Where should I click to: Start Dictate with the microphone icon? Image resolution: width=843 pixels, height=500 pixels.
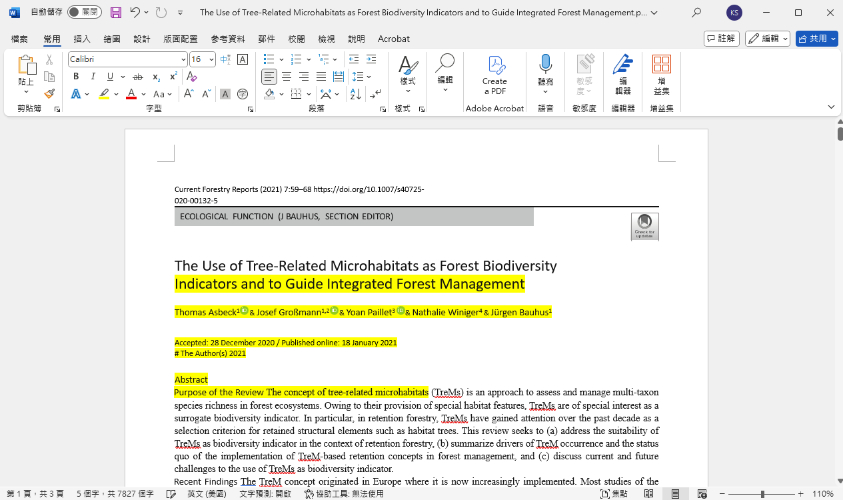545,70
